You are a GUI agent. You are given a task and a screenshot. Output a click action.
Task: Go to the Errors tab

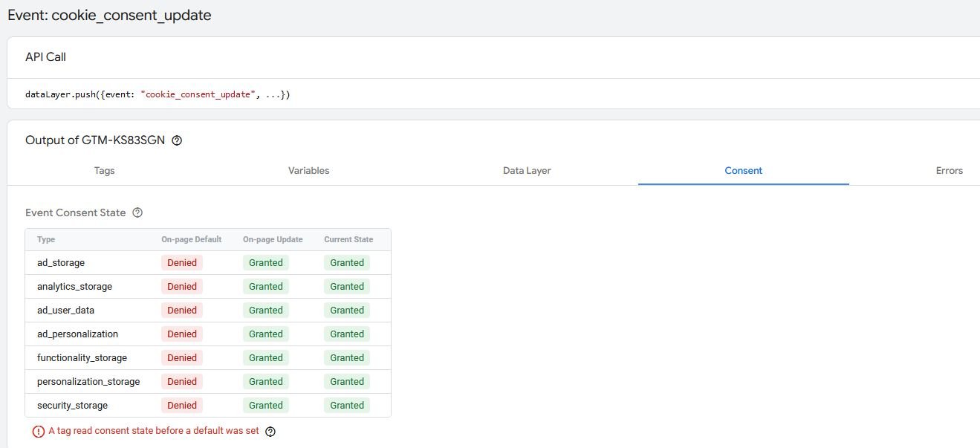tap(949, 171)
